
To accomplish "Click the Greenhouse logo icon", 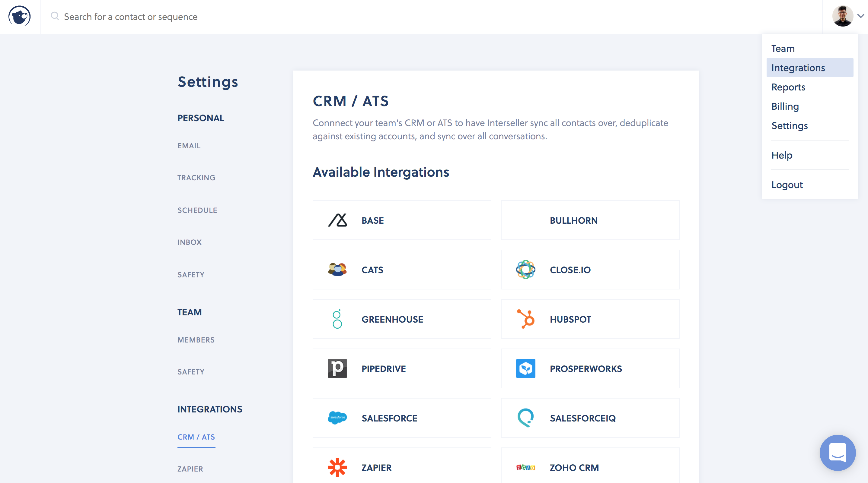I will [x=337, y=319].
